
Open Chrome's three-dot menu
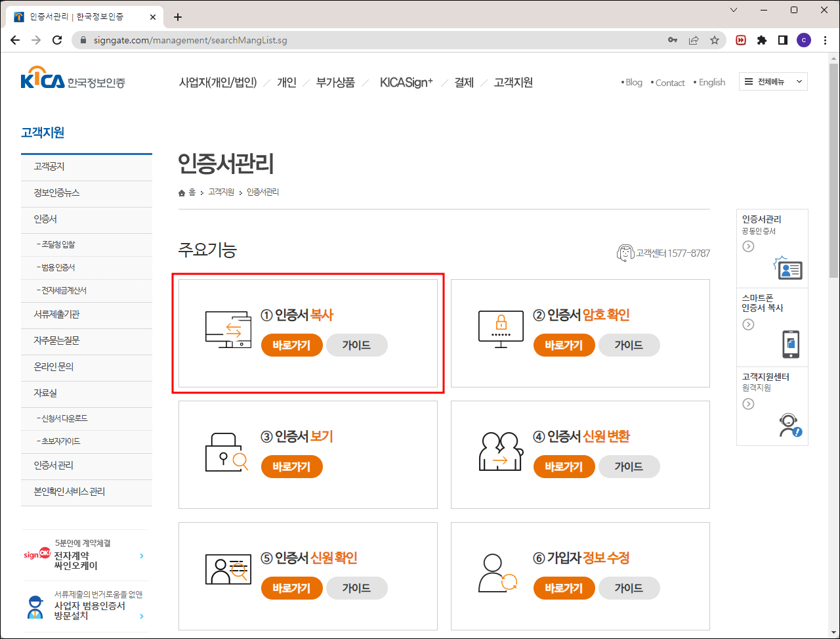(x=825, y=39)
